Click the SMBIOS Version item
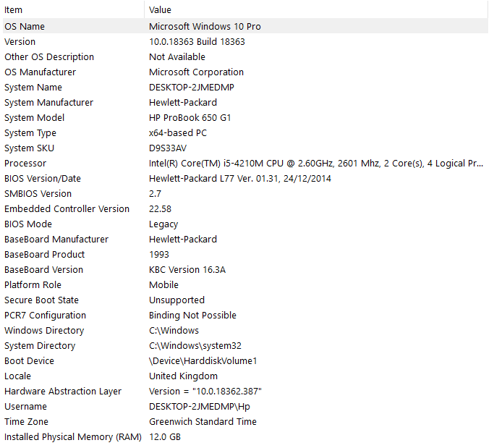494x448 pixels. pos(38,193)
